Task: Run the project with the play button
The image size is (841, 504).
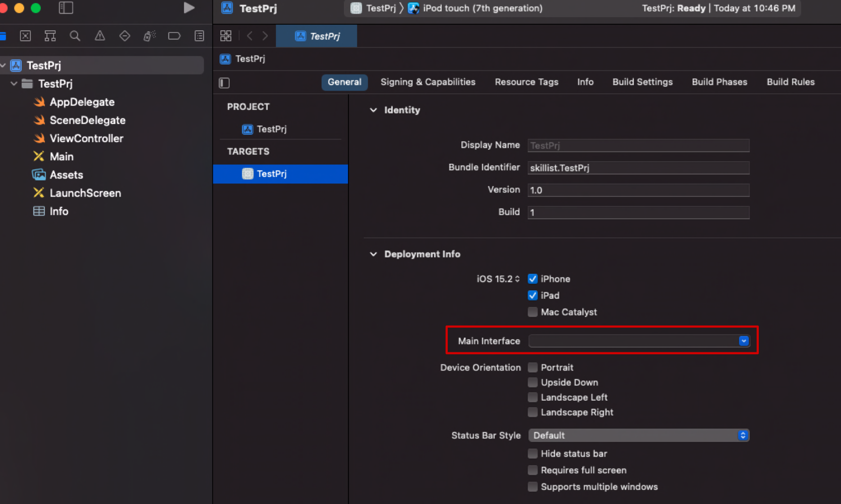Action: (x=189, y=8)
